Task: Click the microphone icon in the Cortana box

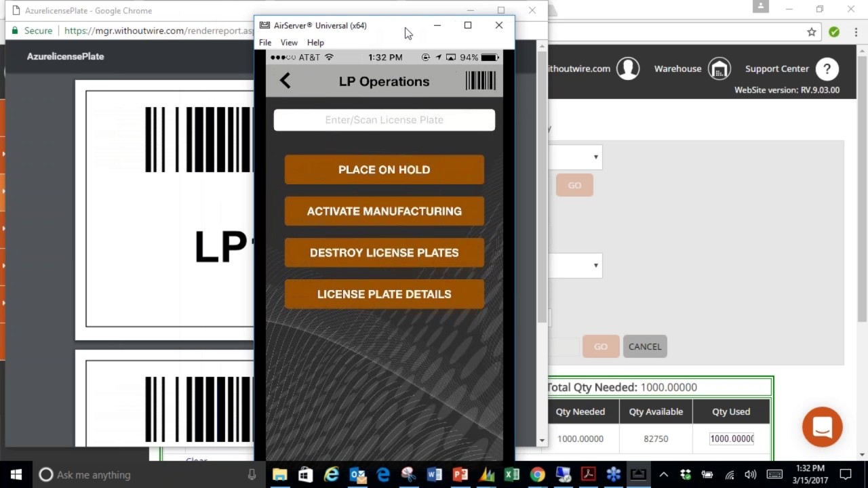Action: tap(252, 474)
